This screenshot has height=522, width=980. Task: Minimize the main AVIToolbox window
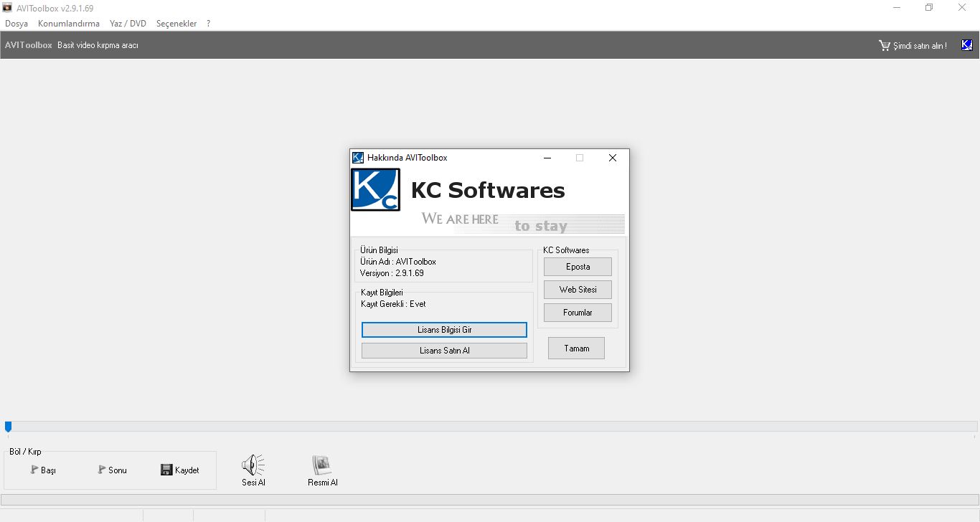pyautogui.click(x=896, y=8)
